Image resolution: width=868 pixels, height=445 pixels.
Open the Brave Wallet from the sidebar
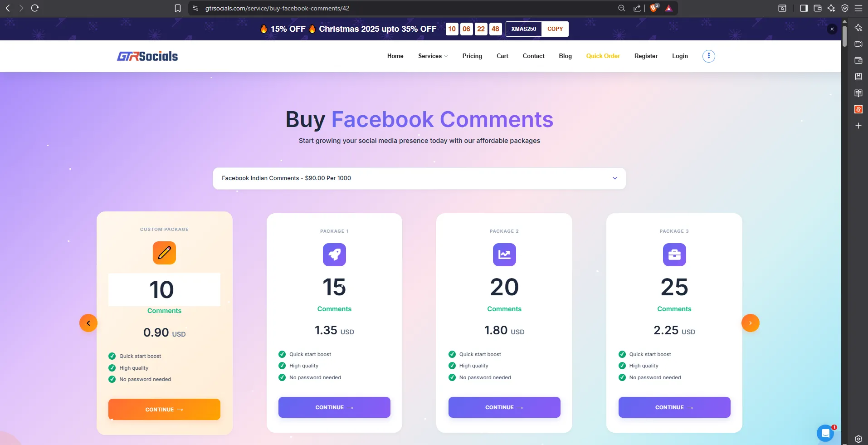click(x=858, y=60)
